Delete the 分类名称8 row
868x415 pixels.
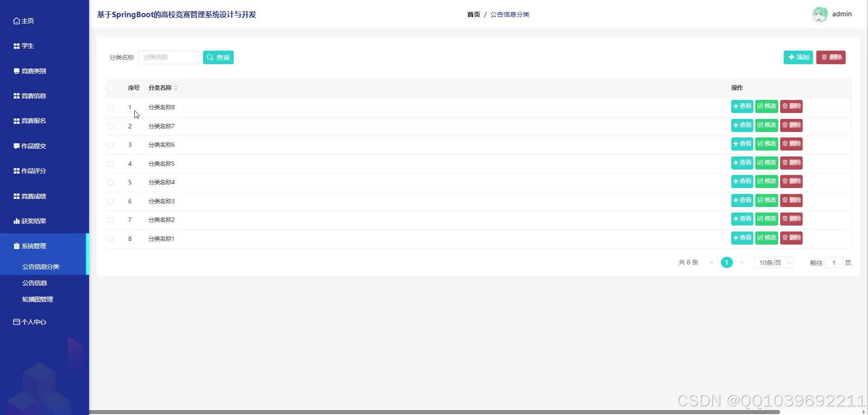(x=792, y=106)
